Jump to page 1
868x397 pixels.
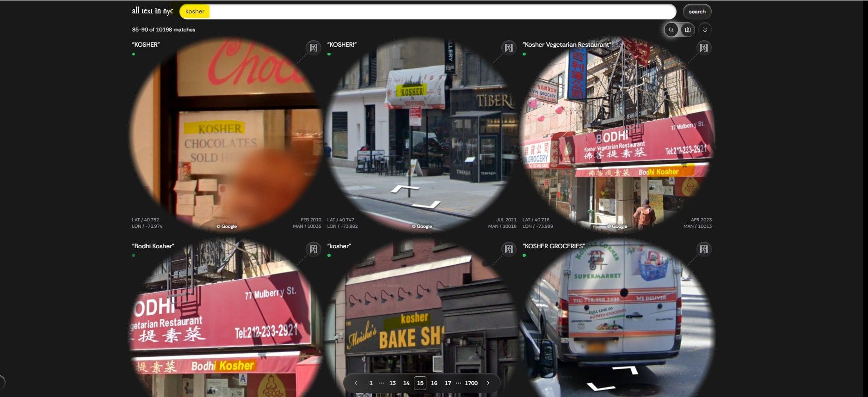pyautogui.click(x=371, y=383)
